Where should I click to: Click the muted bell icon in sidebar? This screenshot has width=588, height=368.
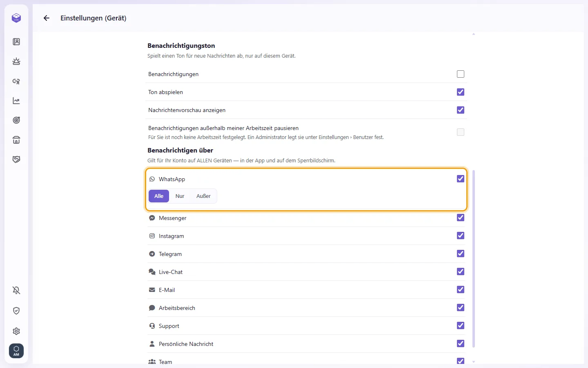pos(16,290)
